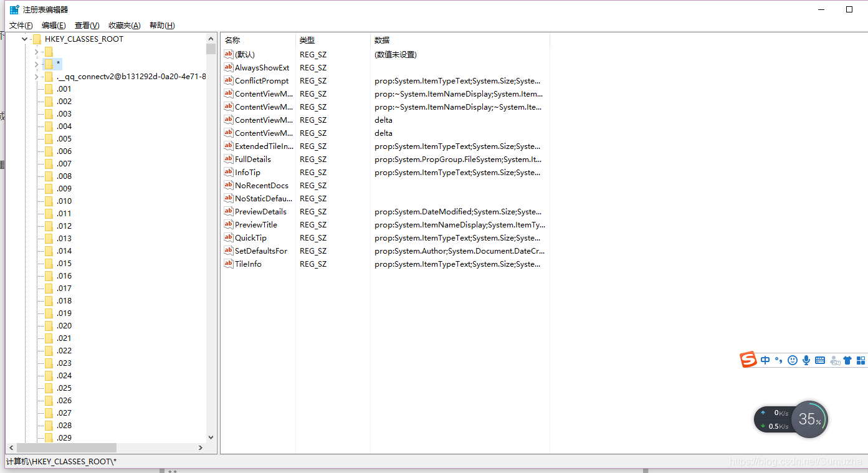Click the string icon of AlwaysShowExt value
This screenshot has height=473, width=868.
[x=229, y=67]
